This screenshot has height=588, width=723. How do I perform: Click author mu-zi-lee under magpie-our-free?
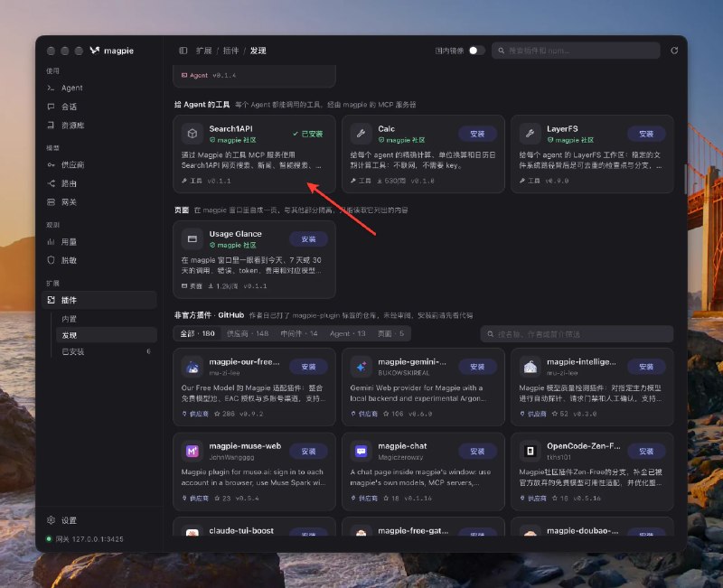click(224, 373)
